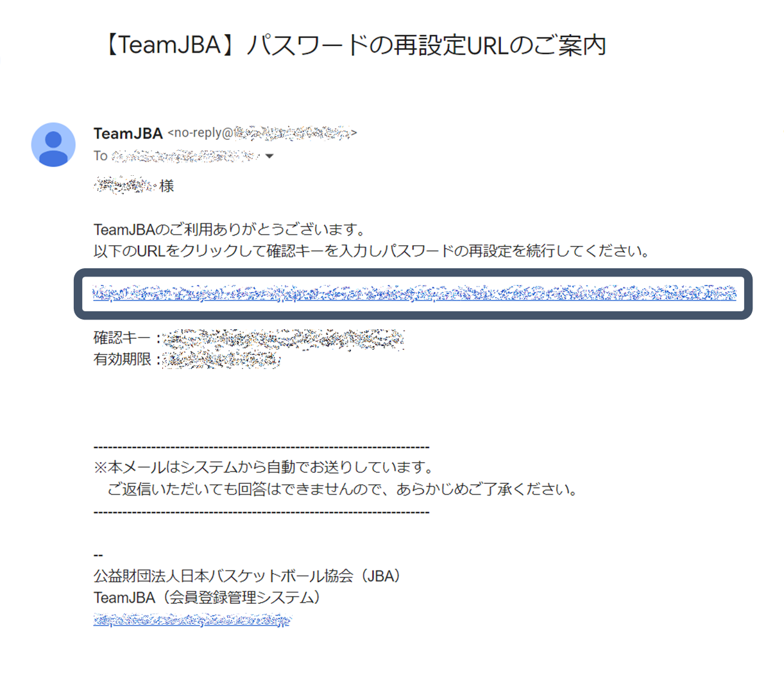The height and width of the screenshot is (688, 784).
Task: Click the TeamJBA sender name
Action: 128,133
